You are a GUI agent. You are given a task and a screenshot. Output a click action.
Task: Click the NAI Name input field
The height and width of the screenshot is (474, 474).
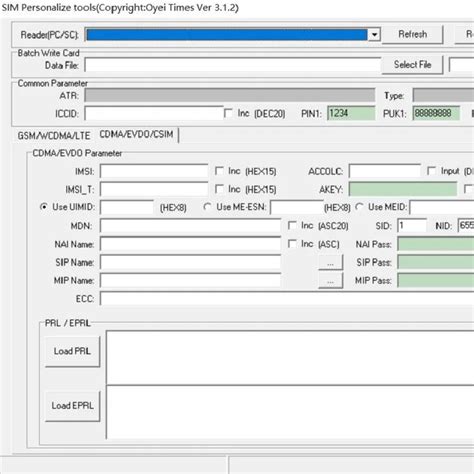(191, 244)
